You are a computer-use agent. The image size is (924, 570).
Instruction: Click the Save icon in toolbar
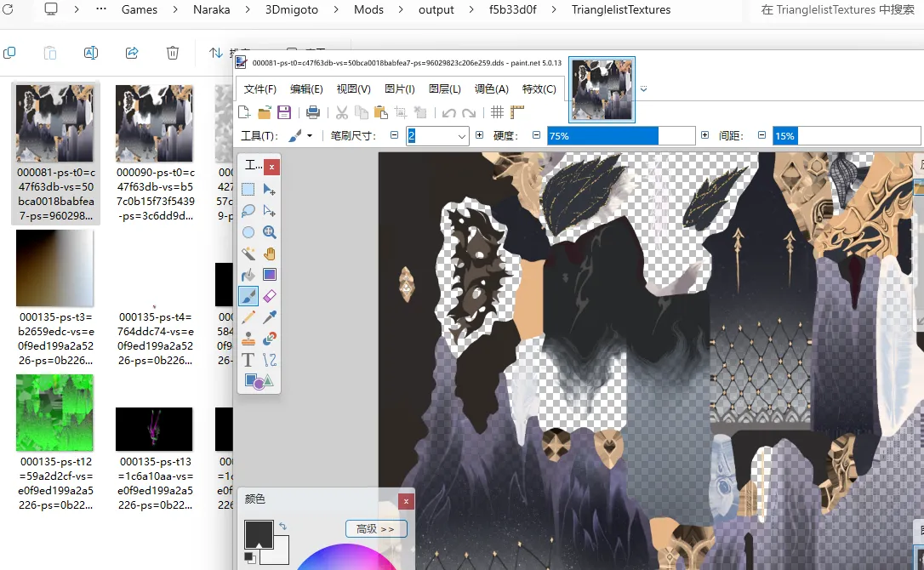coord(284,112)
